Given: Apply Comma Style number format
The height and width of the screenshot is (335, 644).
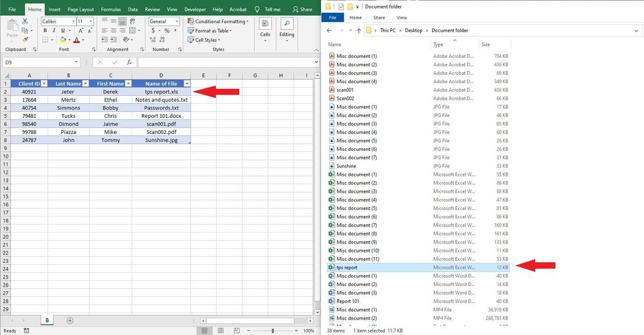Looking at the screenshot, I should tap(175, 31).
